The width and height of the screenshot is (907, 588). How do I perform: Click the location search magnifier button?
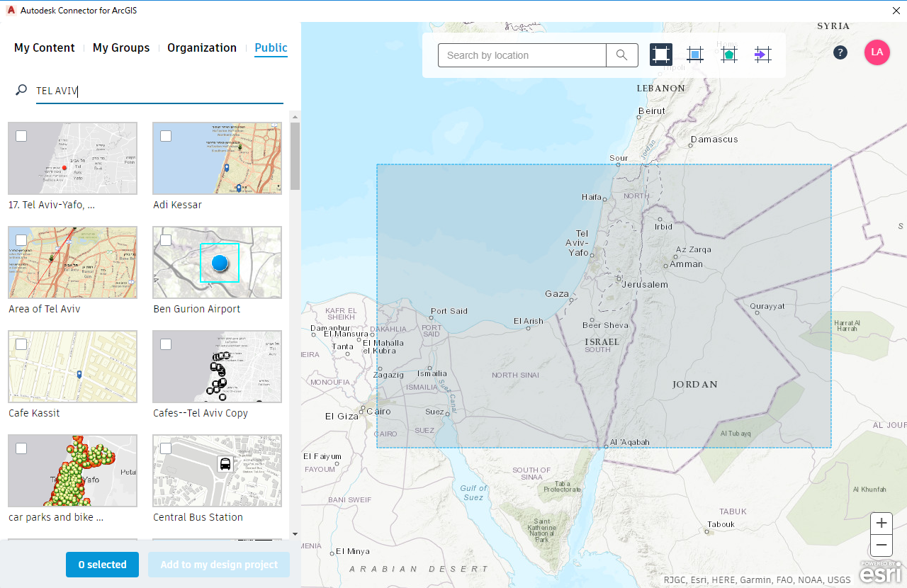[x=622, y=55]
